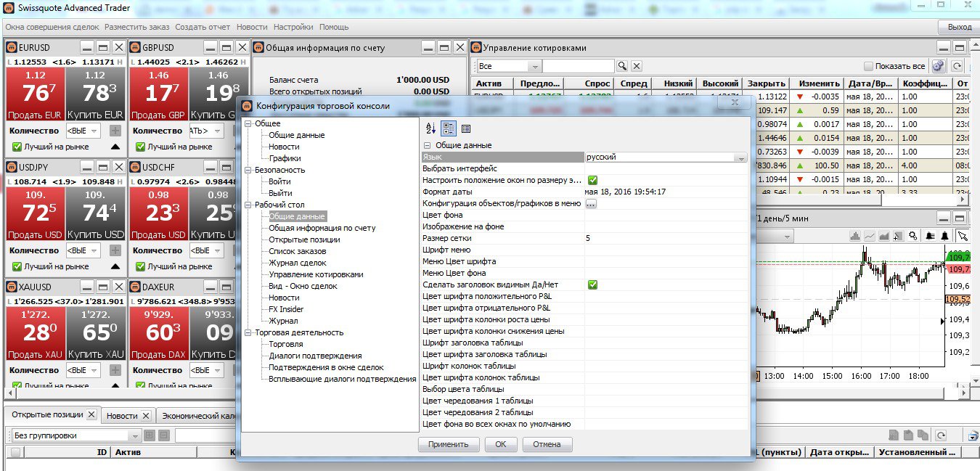Image resolution: width=980 pixels, height=471 pixels.
Task: Enable the Показать все checkbox
Action: (869, 66)
